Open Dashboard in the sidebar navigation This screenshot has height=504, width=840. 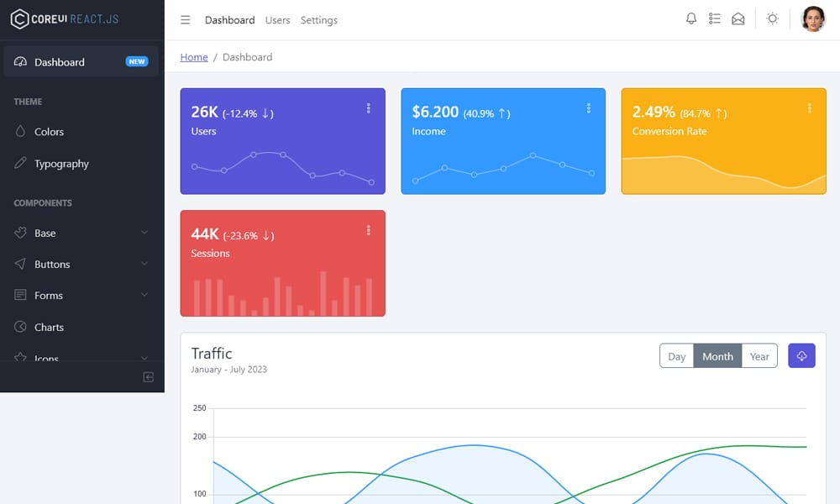pos(81,61)
